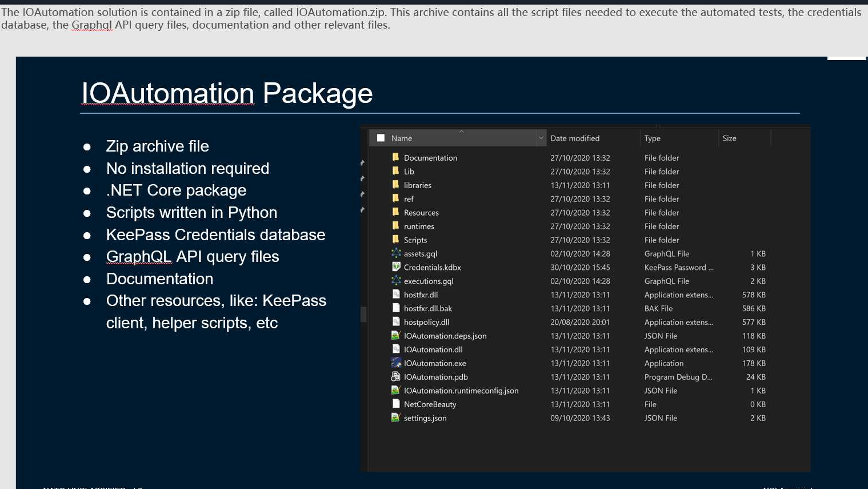Select the IOAutomation.deps.json icon
Screen dimensions: 868x489
click(x=395, y=335)
